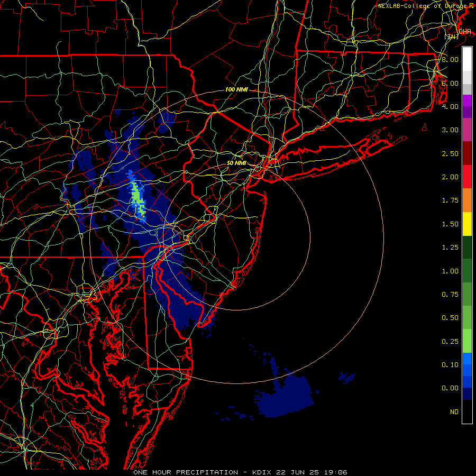
Task: Click the 100 NMI range ring label
Action: pyautogui.click(x=236, y=89)
